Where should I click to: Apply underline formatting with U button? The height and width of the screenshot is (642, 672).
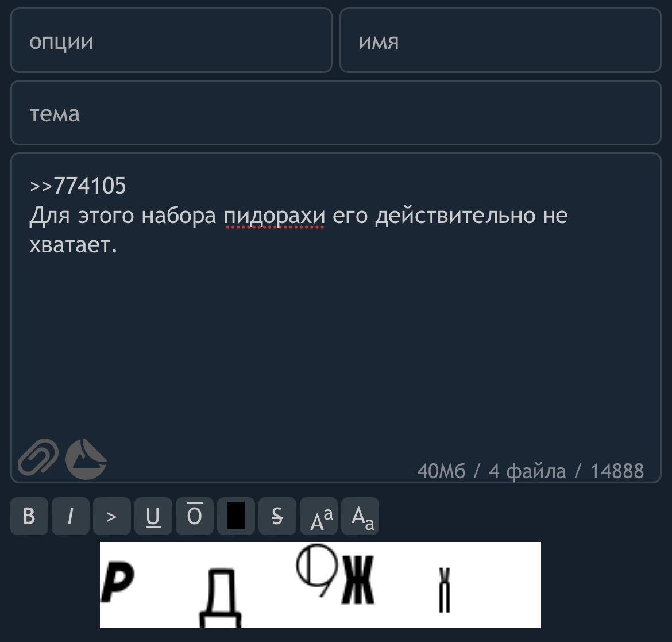coord(153,516)
